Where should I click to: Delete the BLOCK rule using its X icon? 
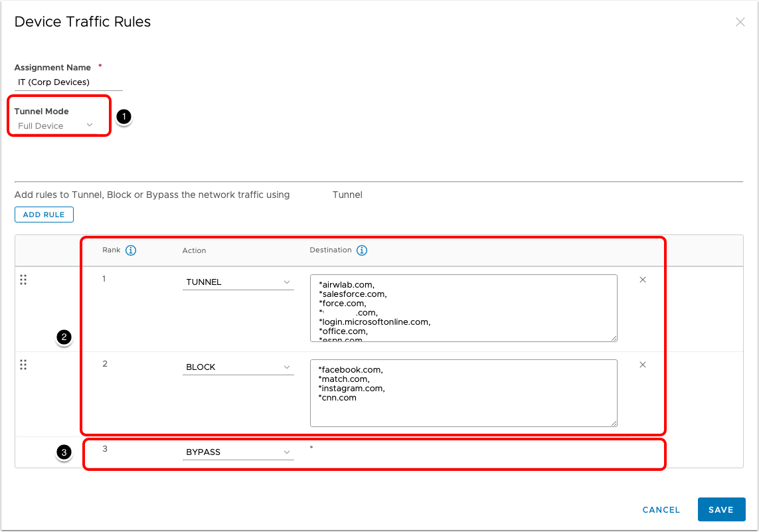tap(642, 365)
